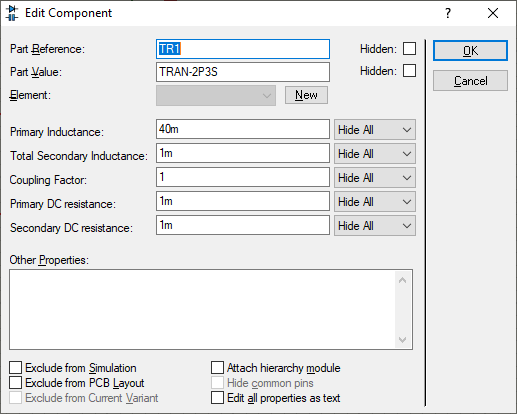The height and width of the screenshot is (414, 517).
Task: Toggle Hidden checkbox for Part Reference
Action: (409, 49)
